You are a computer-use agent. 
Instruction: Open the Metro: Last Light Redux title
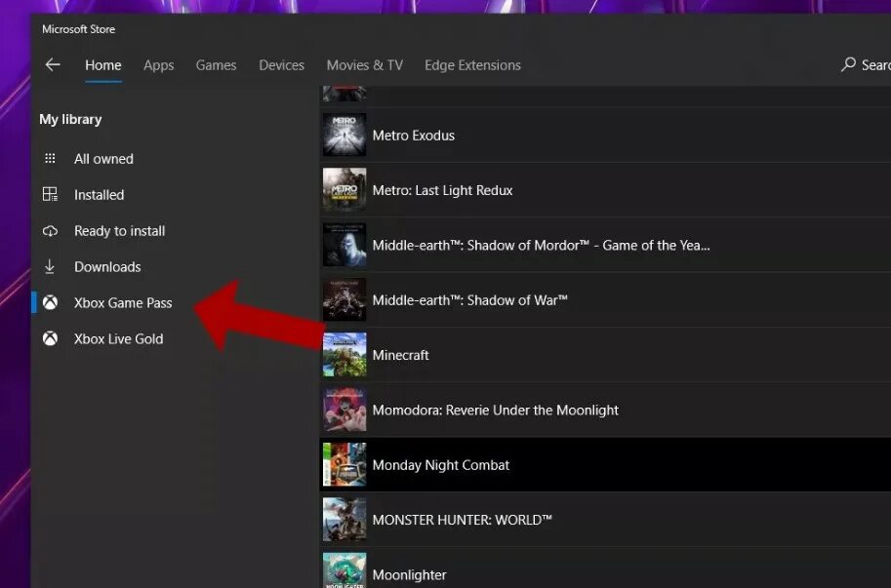click(x=442, y=191)
